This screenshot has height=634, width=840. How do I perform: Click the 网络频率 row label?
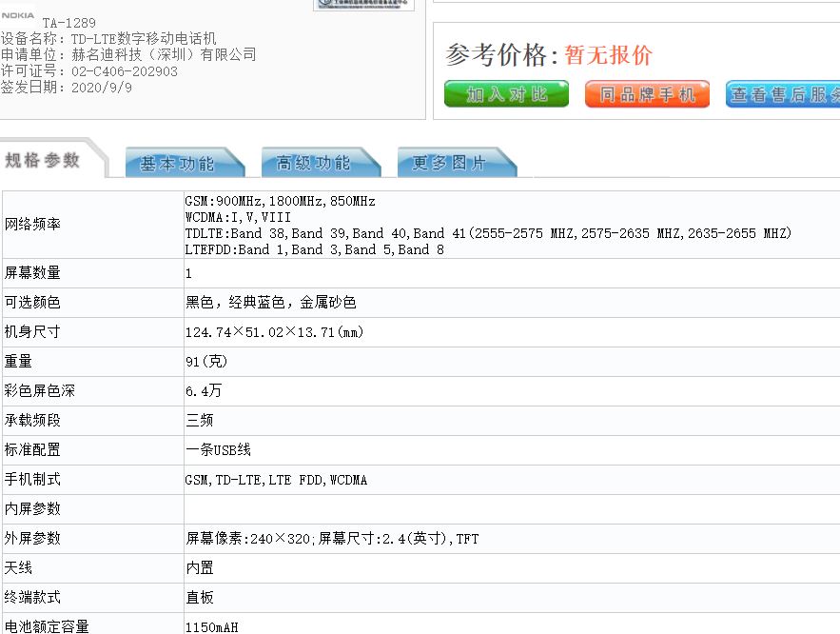click(x=33, y=225)
